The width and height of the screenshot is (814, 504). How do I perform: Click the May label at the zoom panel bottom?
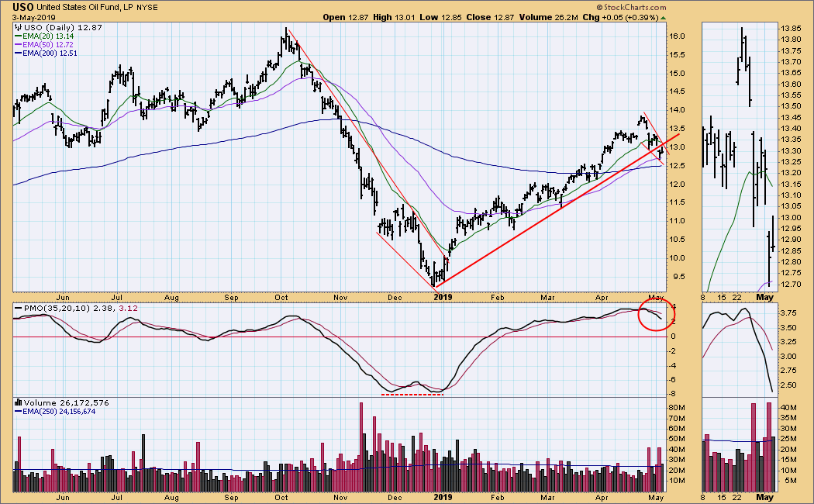pos(764,497)
